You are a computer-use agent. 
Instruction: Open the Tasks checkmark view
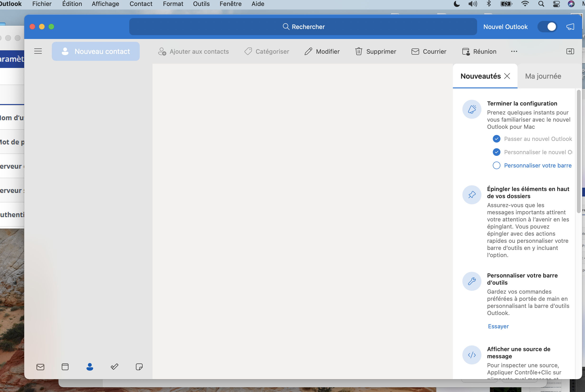point(115,367)
